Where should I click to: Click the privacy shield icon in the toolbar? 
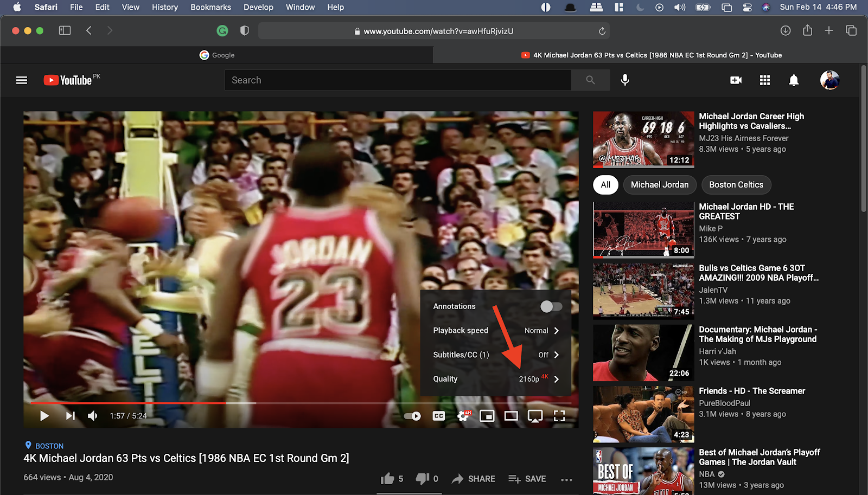click(245, 31)
